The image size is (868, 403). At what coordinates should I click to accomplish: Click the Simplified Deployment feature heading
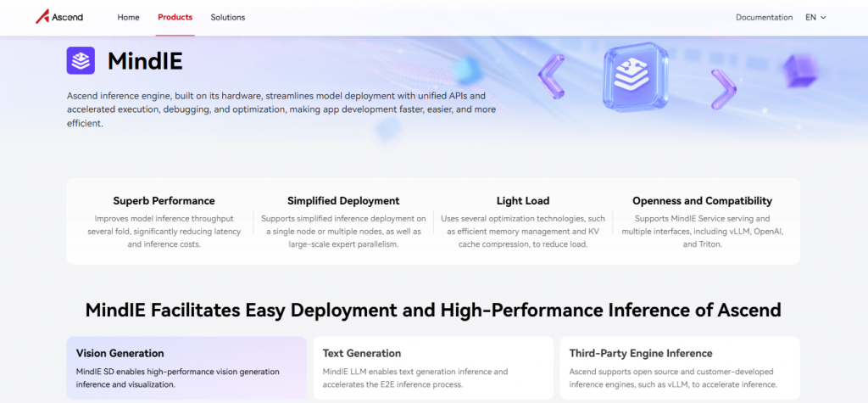pyautogui.click(x=342, y=201)
